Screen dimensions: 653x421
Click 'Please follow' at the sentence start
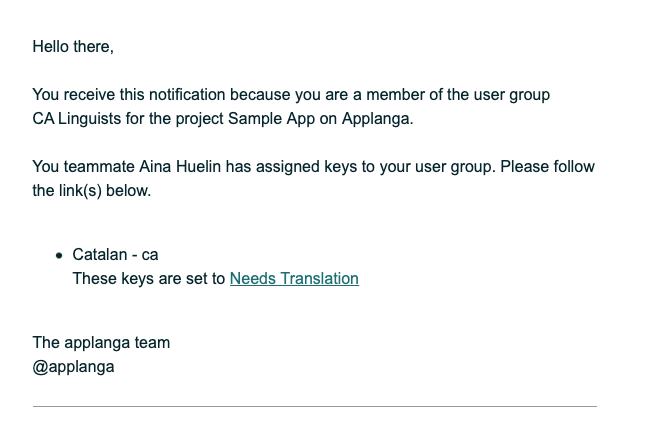547,166
